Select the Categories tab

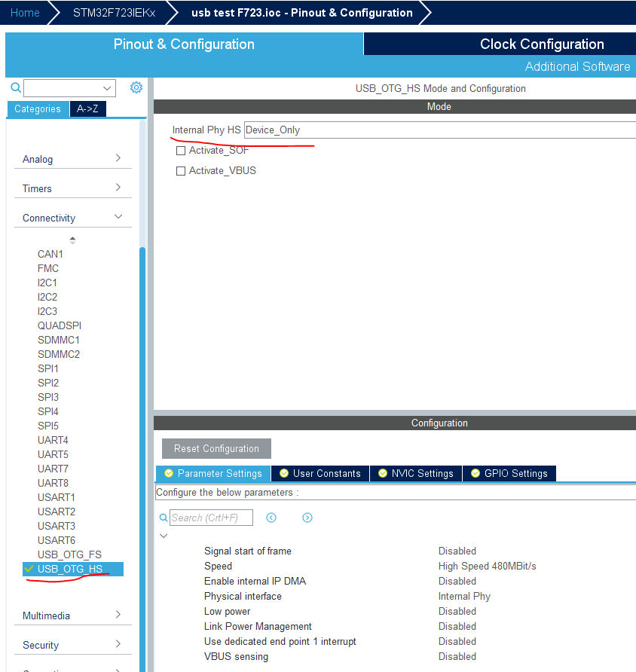(x=38, y=108)
